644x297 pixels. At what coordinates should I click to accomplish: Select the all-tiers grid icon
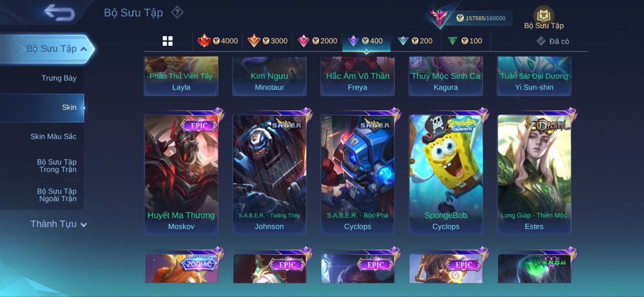click(x=168, y=41)
